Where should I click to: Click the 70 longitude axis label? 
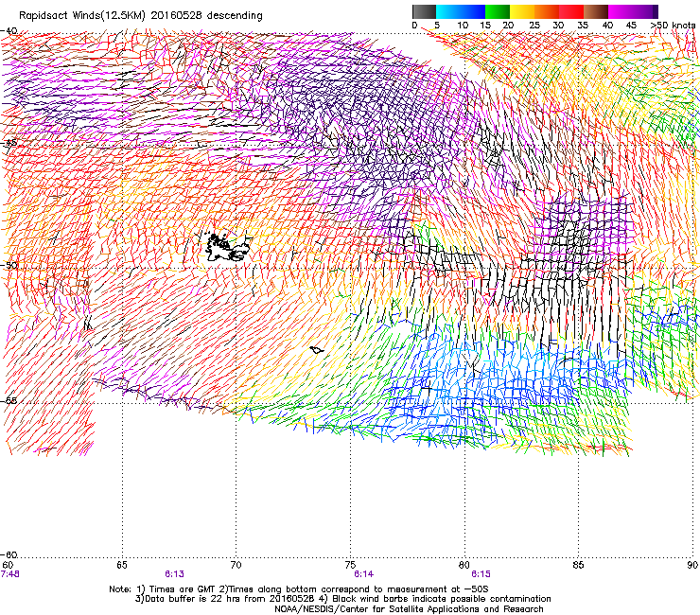pyautogui.click(x=236, y=565)
